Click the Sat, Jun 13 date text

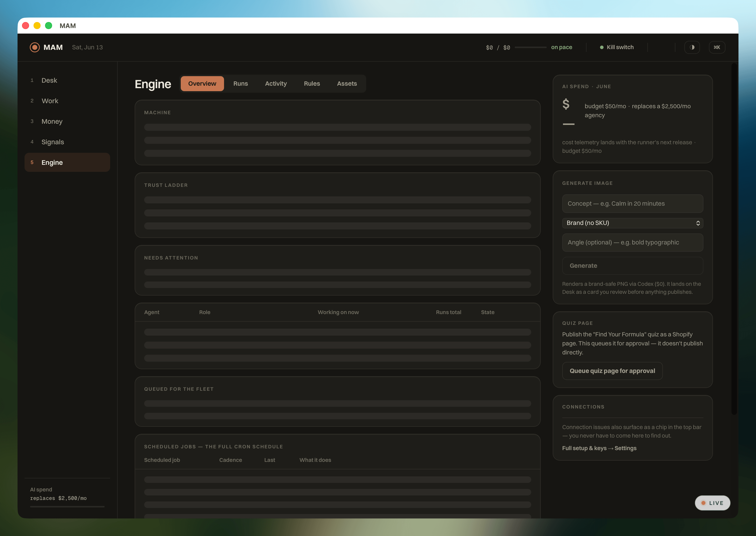point(87,47)
